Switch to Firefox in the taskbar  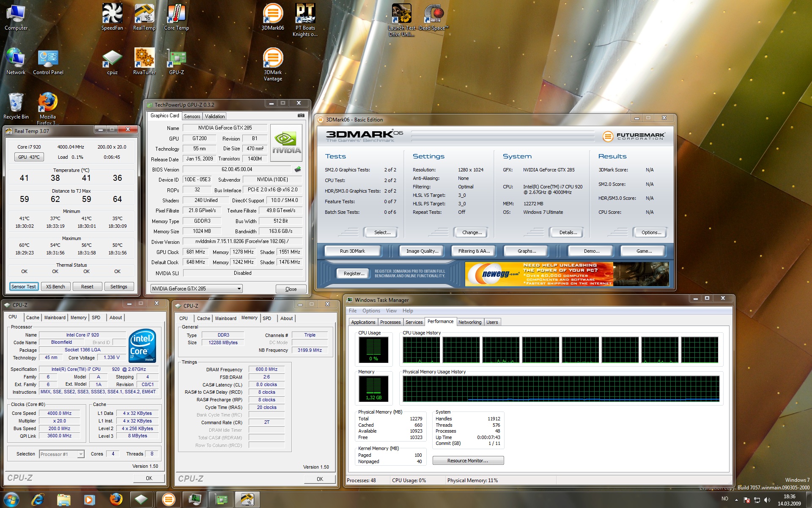point(116,500)
